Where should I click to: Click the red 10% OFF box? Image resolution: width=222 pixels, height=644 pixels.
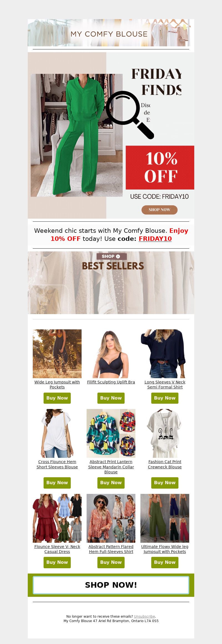coord(160,168)
